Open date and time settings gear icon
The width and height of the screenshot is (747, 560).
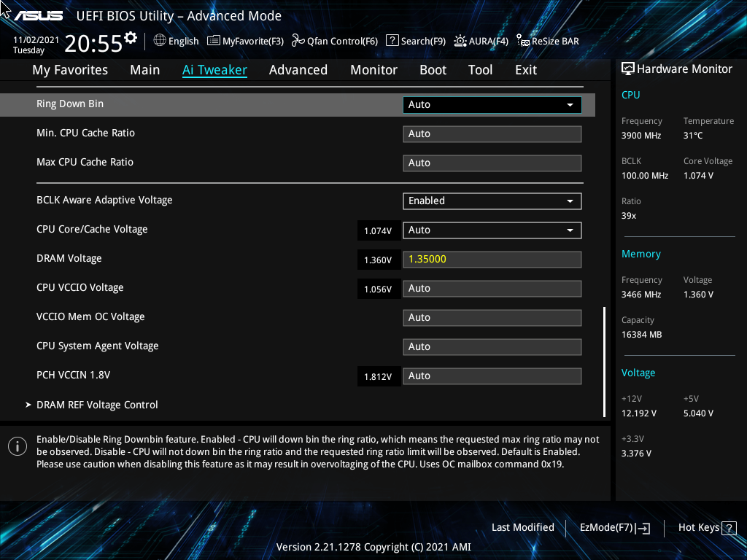click(x=131, y=37)
